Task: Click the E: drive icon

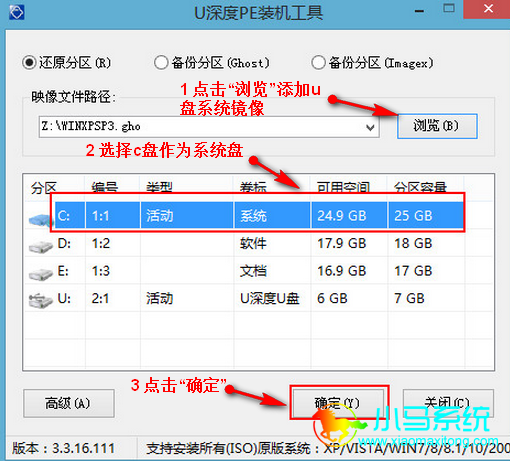Action: [x=41, y=274]
